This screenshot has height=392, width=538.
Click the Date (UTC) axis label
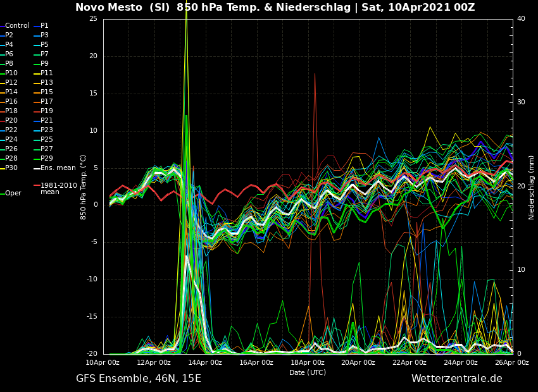308,372
